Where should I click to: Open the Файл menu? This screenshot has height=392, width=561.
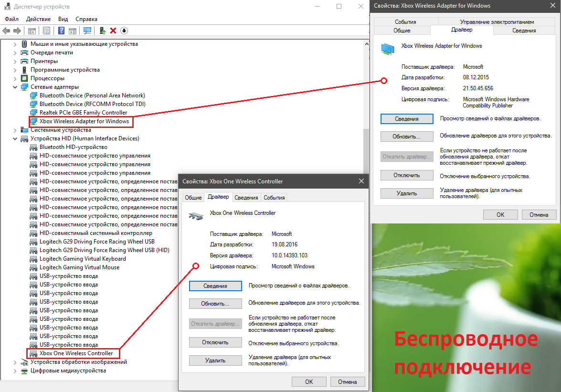pyautogui.click(x=12, y=19)
